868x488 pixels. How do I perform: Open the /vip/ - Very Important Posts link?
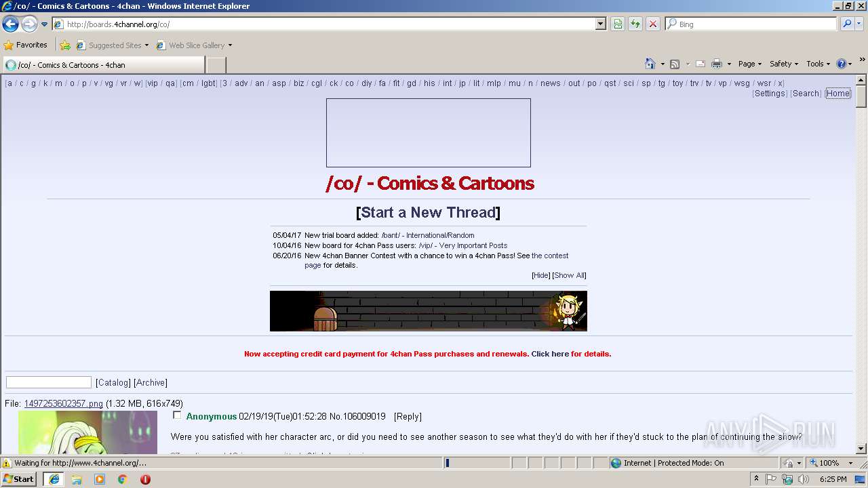[462, 245]
